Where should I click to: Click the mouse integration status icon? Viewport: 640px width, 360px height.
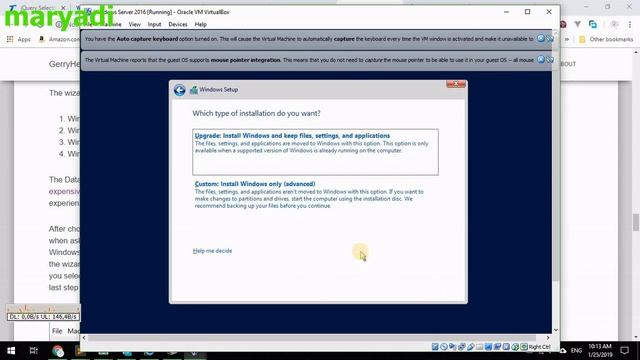pos(515,347)
